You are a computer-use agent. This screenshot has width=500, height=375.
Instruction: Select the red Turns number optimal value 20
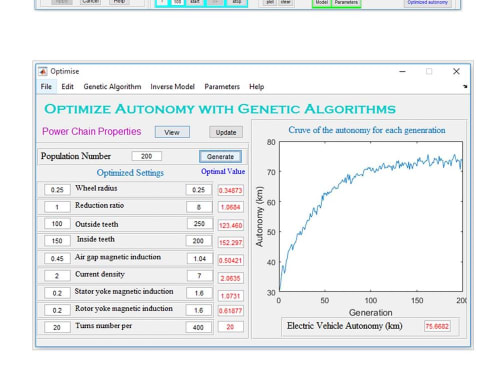click(230, 327)
